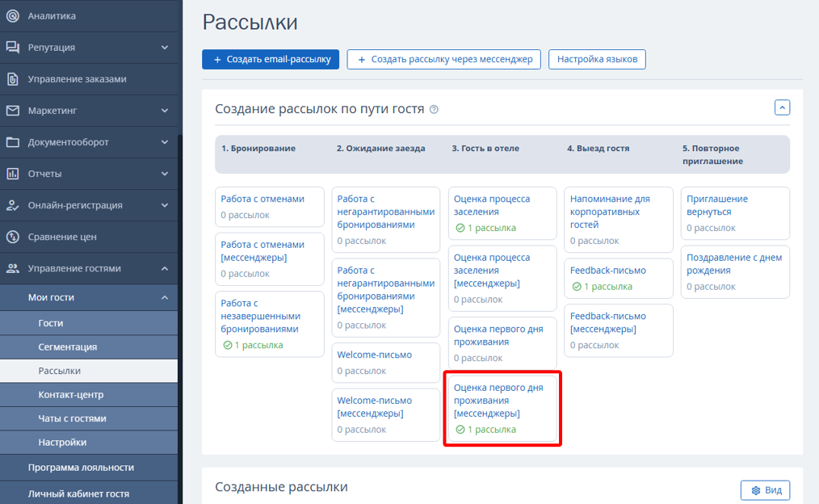The image size is (819, 504).
Task: Click the help icon beside guest path heading
Action: pos(435,110)
